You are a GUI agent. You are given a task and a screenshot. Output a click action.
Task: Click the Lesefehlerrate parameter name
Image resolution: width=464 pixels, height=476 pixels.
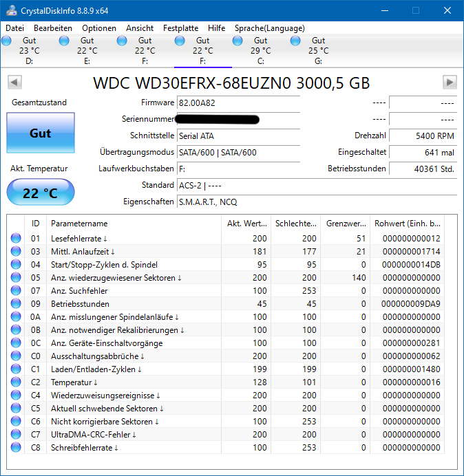(x=76, y=239)
